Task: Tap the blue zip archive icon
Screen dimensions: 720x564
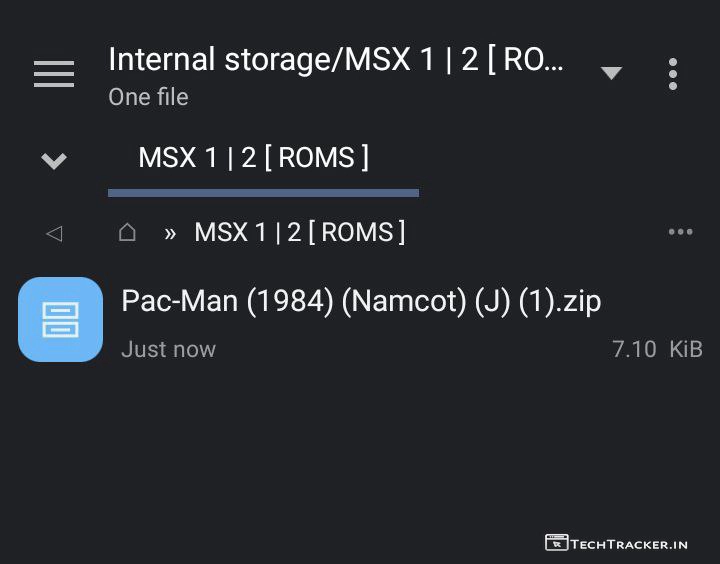Action: [x=60, y=319]
